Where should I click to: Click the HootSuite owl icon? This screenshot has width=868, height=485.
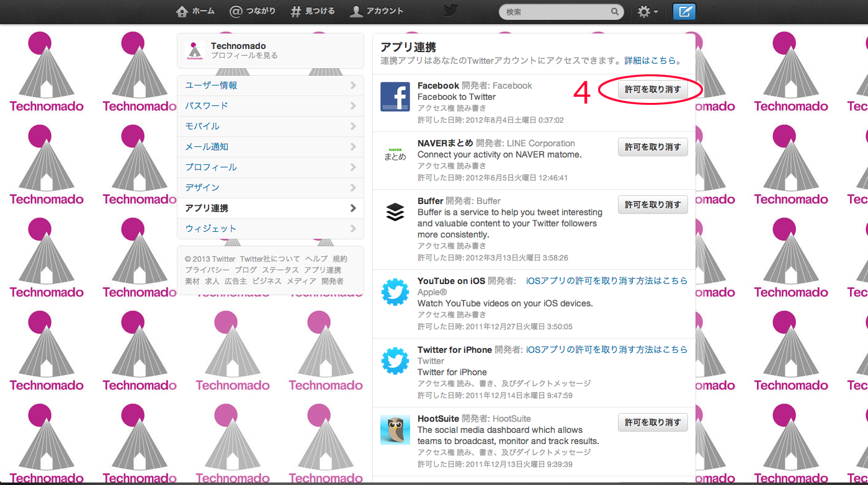pyautogui.click(x=395, y=430)
